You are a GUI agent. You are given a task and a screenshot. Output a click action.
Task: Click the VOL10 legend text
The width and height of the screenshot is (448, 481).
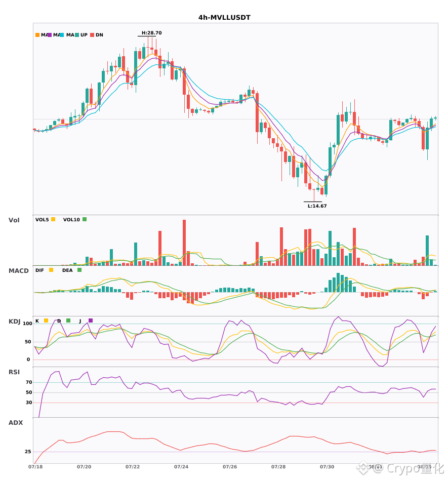71,220
